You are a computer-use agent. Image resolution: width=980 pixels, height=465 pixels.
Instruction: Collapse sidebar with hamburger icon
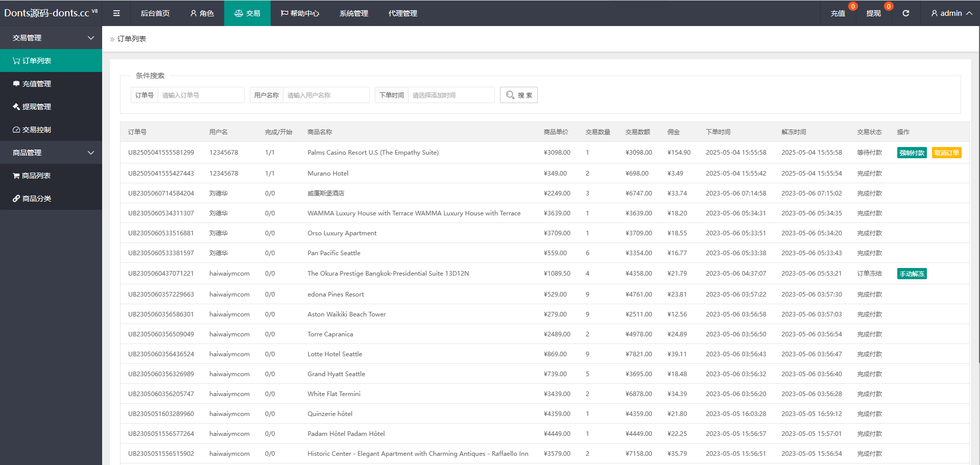116,13
